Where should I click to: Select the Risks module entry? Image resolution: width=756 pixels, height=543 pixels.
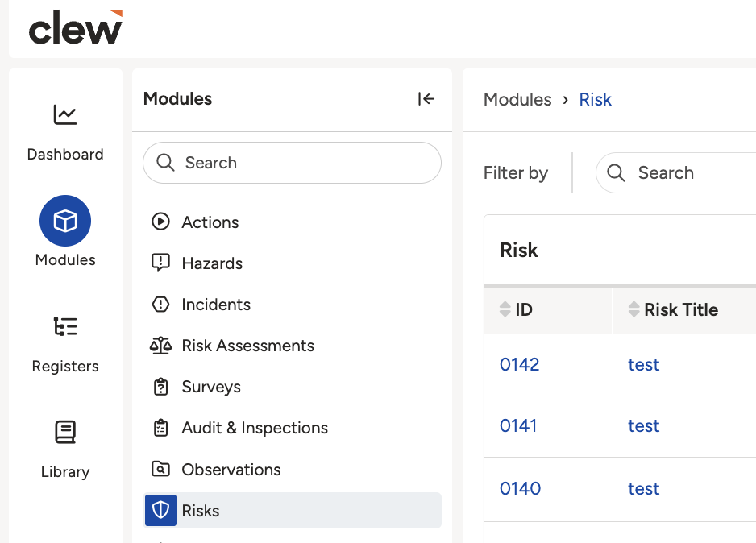pos(293,510)
